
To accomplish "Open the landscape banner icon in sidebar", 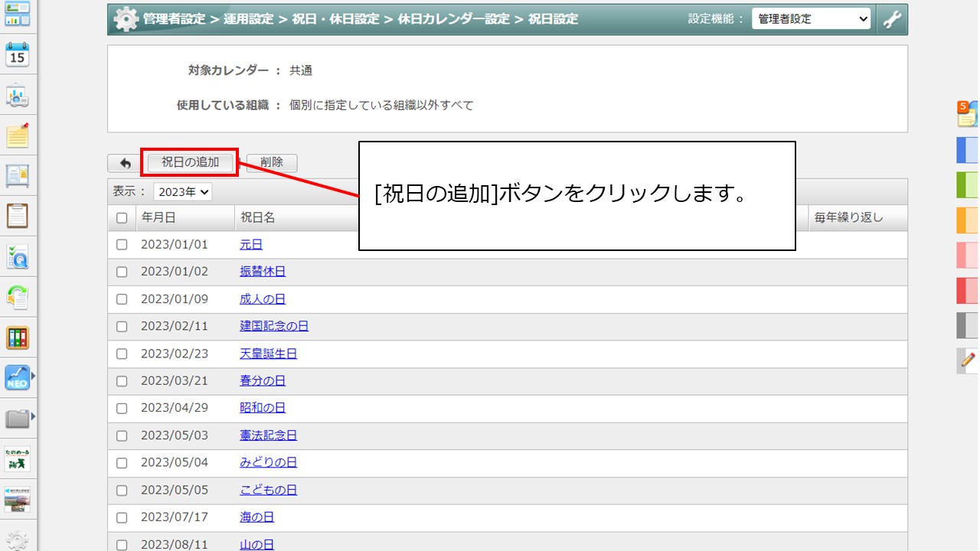I will pos(17,499).
